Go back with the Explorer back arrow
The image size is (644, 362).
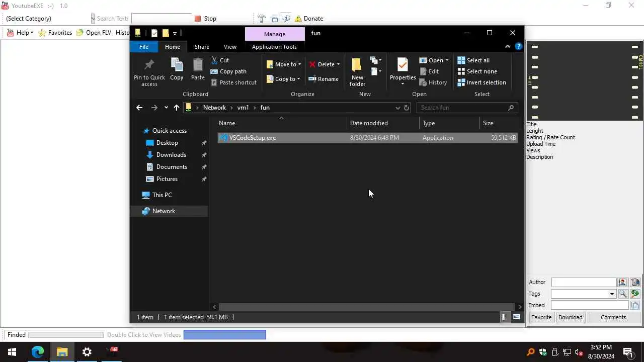point(139,108)
